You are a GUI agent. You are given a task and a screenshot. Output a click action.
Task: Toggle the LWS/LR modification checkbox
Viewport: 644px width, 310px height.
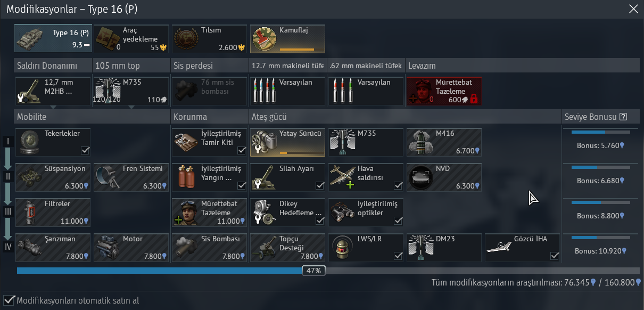[398, 256]
